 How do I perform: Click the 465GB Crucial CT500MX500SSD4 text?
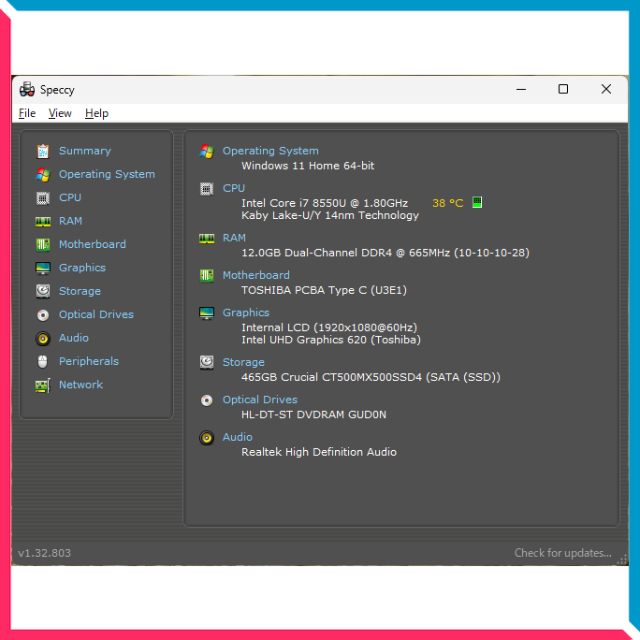point(371,377)
